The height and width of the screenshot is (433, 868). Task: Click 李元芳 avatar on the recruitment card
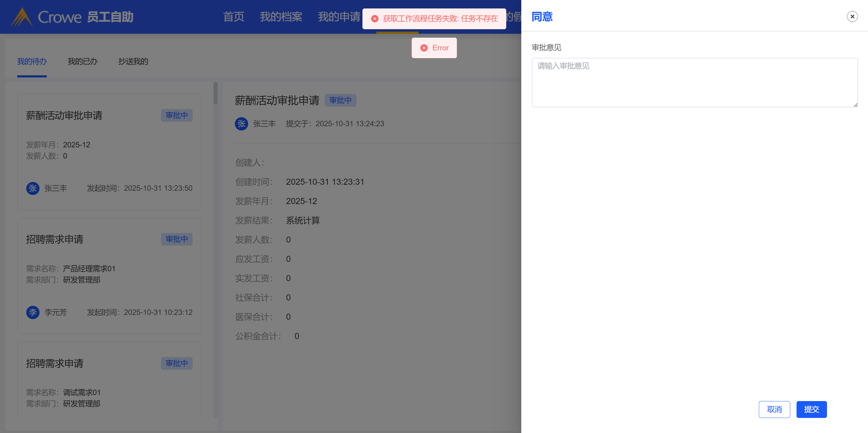pyautogui.click(x=33, y=312)
